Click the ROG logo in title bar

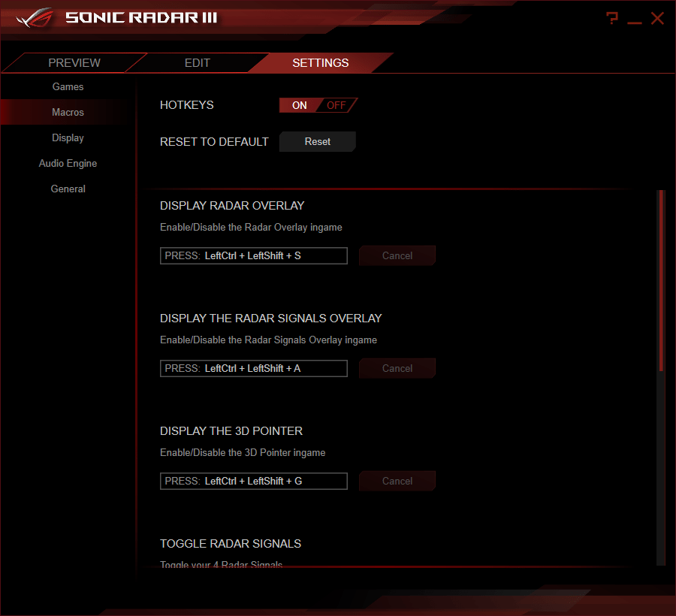pos(35,18)
